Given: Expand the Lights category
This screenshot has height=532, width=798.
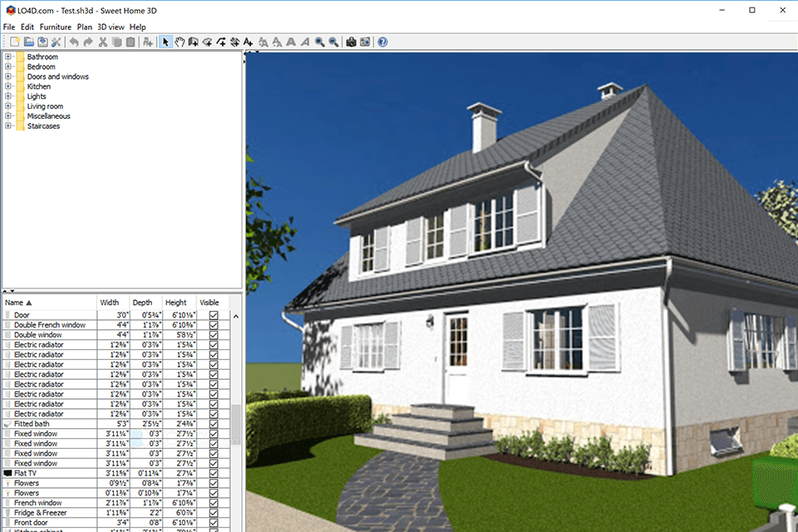Looking at the screenshot, I should click(x=7, y=96).
